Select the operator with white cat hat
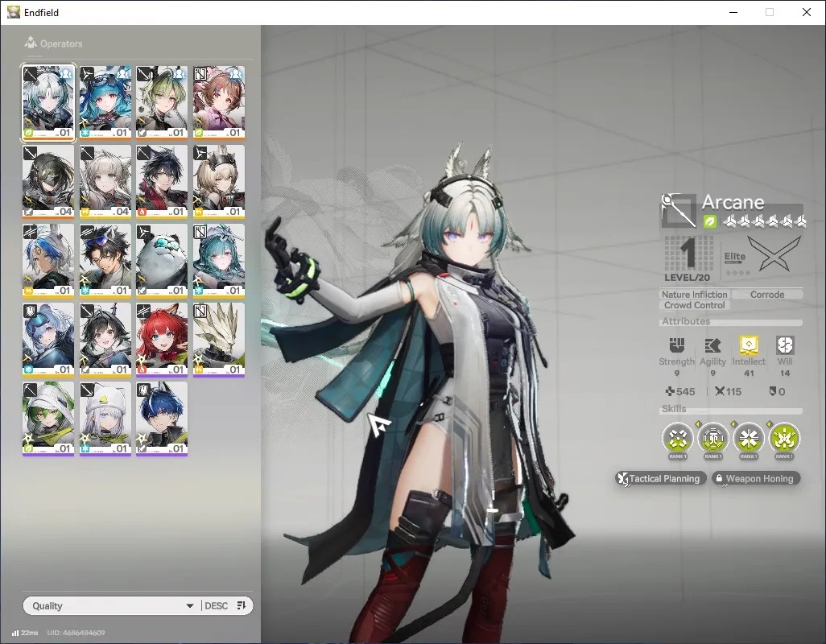 [x=105, y=419]
